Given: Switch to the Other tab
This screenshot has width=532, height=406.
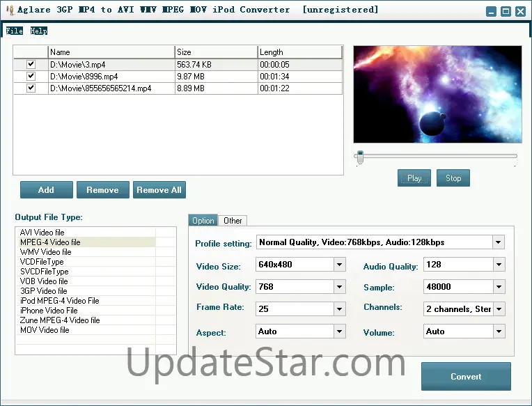Looking at the screenshot, I should pyautogui.click(x=233, y=221).
